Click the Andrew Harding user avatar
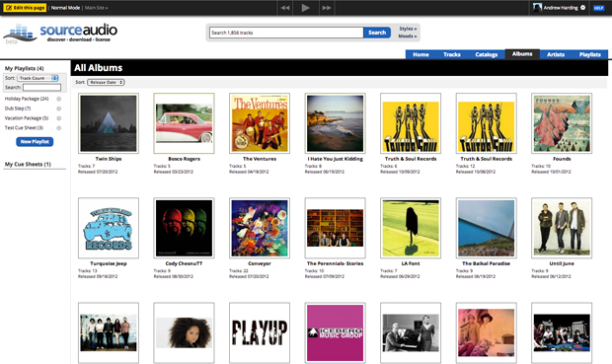This screenshot has height=364, width=612. (x=537, y=8)
